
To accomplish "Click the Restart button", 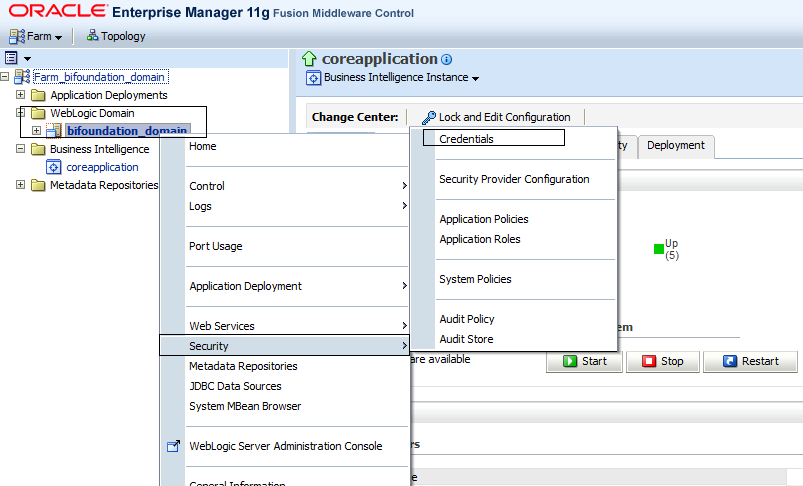I will point(750,362).
